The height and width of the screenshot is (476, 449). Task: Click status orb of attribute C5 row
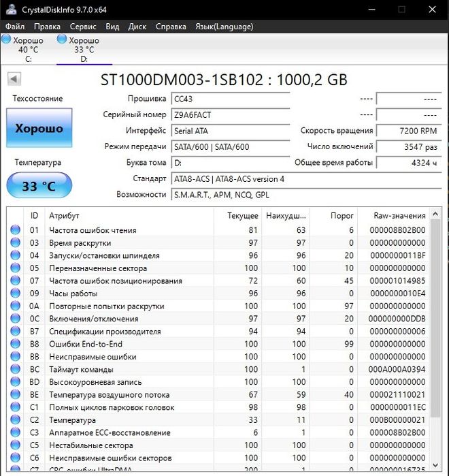(x=16, y=445)
